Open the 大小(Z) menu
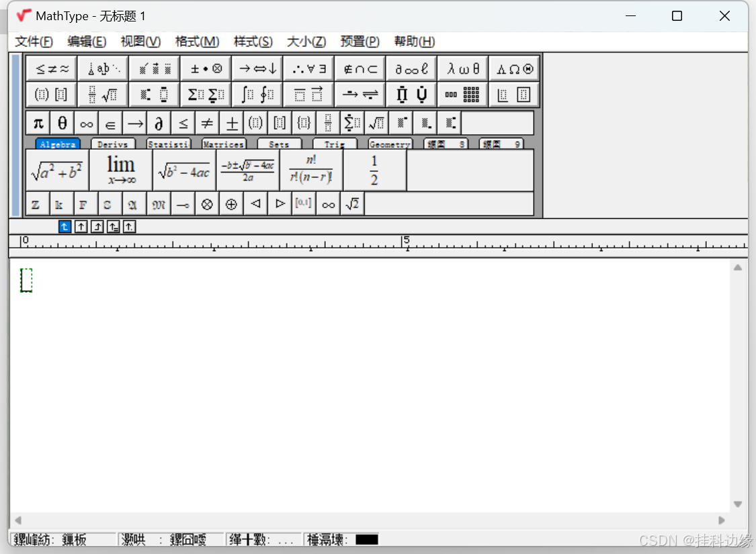 click(306, 42)
